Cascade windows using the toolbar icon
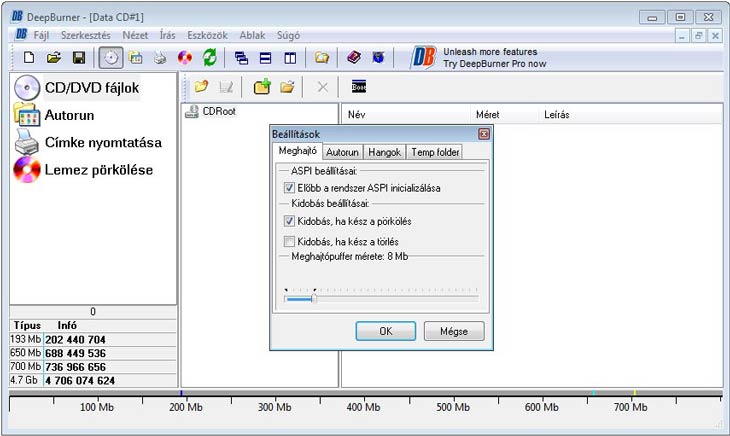The height and width of the screenshot is (436, 730). [241, 58]
